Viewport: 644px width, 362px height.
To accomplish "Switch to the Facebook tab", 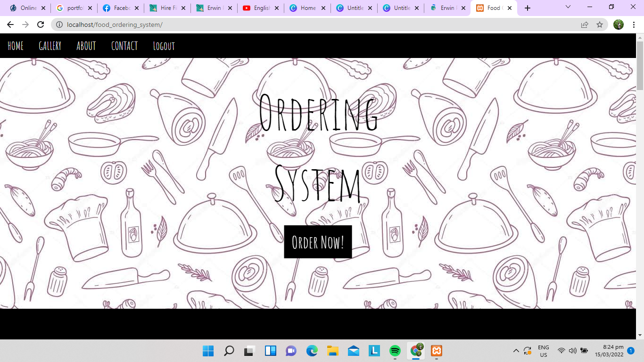I will (121, 8).
